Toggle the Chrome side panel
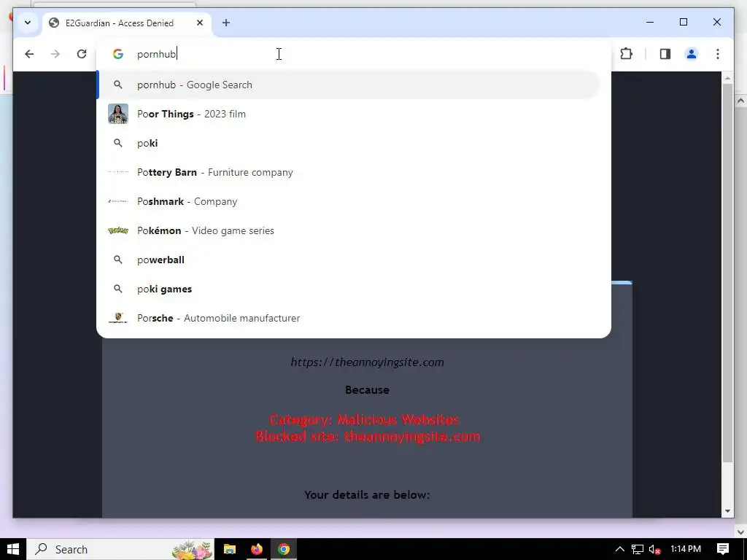This screenshot has height=560, width=747. coord(665,54)
